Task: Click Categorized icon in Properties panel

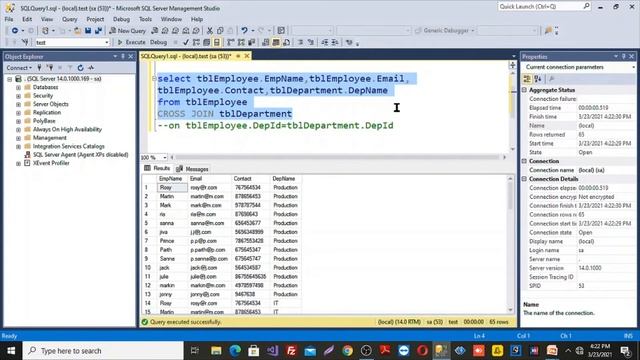Action: click(527, 79)
